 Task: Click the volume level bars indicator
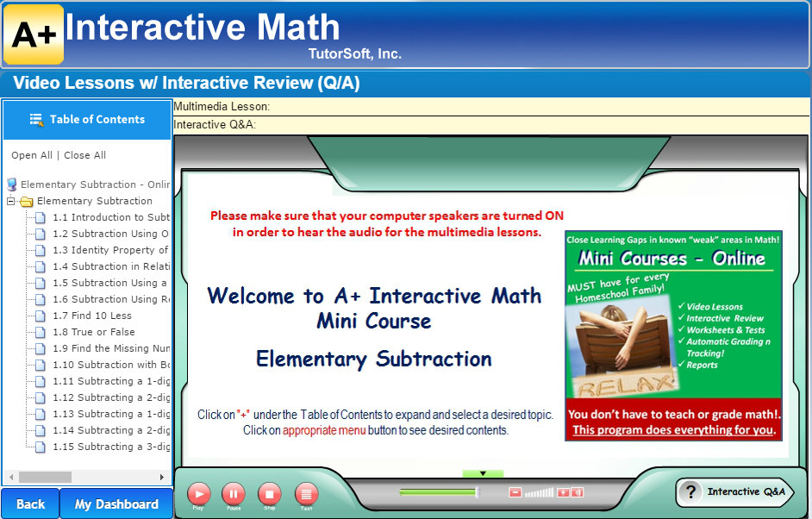[x=539, y=492]
